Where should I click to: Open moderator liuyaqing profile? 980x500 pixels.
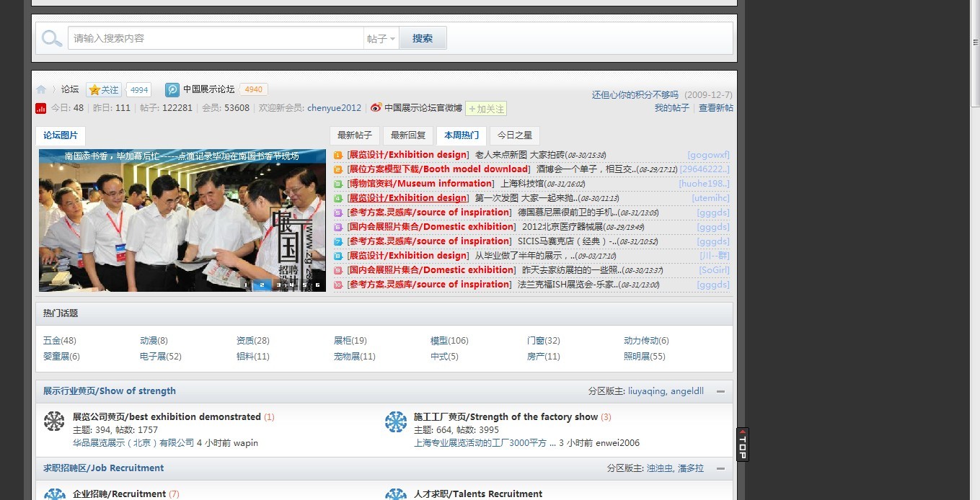point(647,391)
